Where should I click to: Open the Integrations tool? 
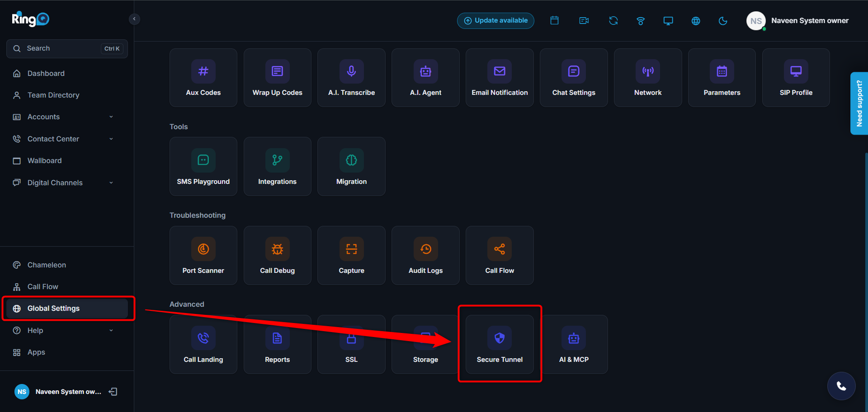coord(278,167)
